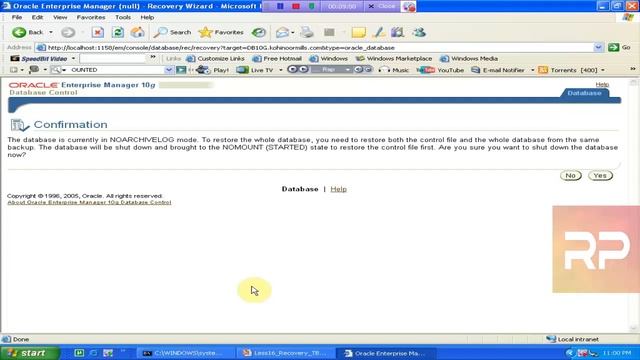Open the footer Help link
Viewport: 640px width, 360px height.
click(x=338, y=189)
